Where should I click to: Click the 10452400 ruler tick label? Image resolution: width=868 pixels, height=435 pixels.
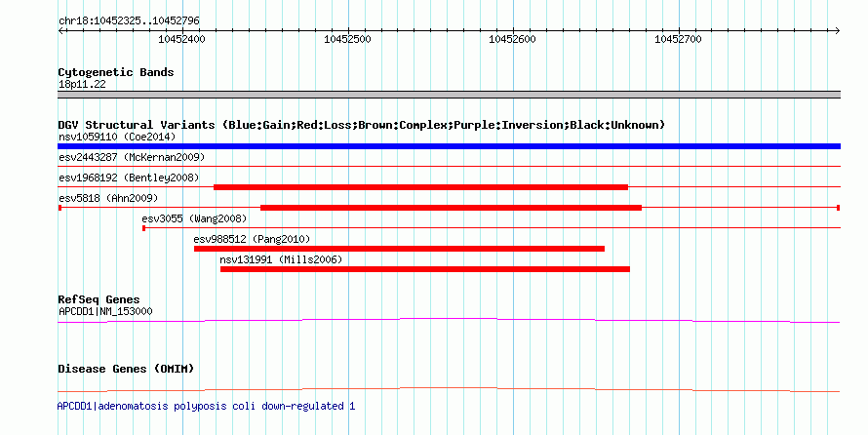181,39
